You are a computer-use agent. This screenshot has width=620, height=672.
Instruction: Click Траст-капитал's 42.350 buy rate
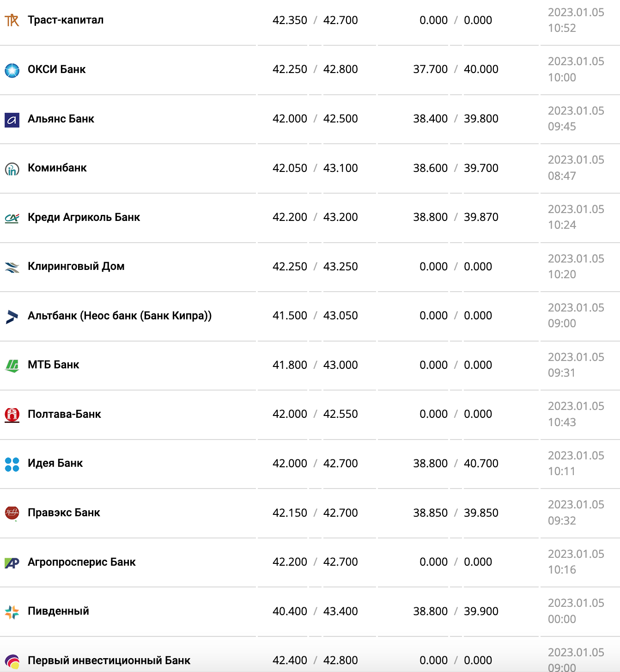point(290,20)
